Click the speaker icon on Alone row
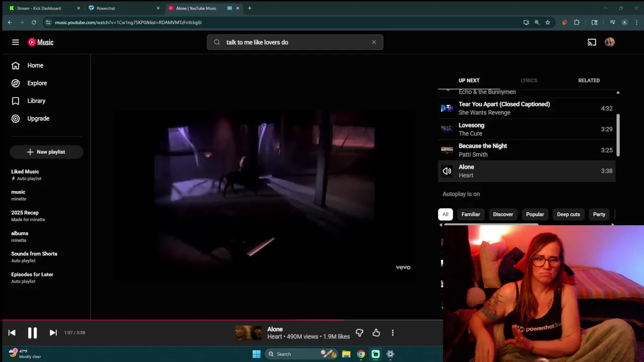This screenshot has height=362, width=644. click(447, 171)
